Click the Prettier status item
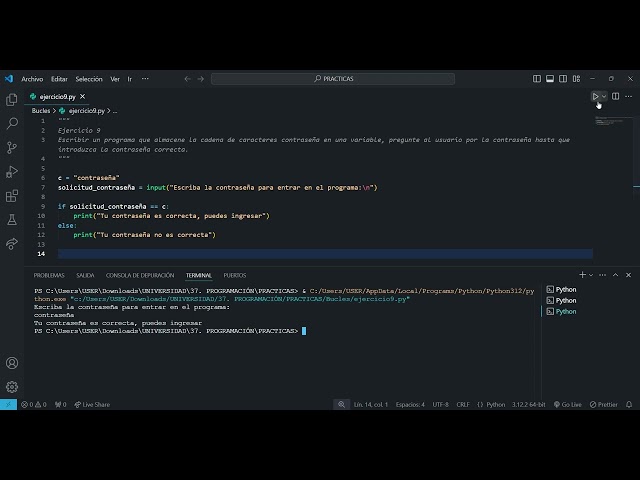This screenshot has width=640, height=480. tap(604, 404)
